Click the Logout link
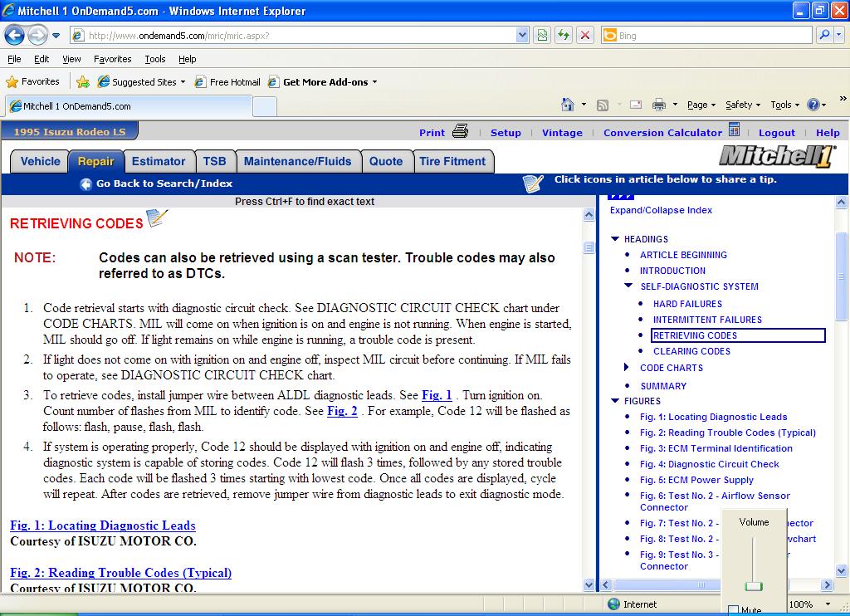The image size is (850, 616). click(x=776, y=133)
